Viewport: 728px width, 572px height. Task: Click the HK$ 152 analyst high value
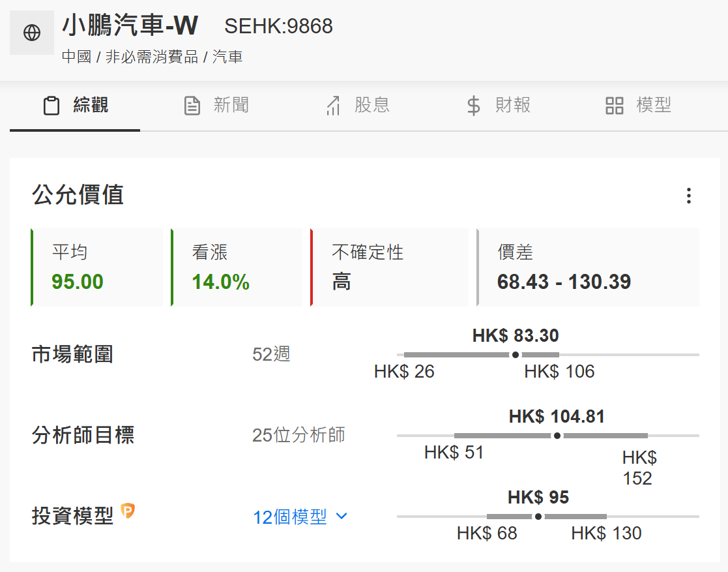point(639,468)
